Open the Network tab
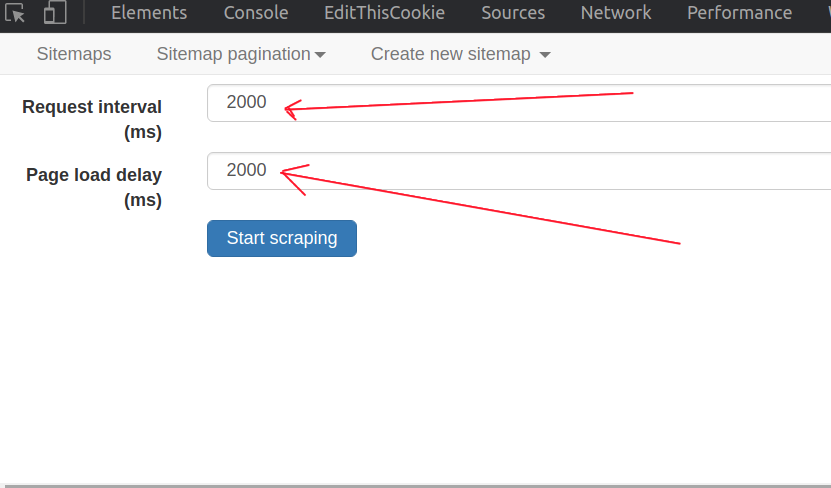The image size is (831, 488). click(616, 13)
